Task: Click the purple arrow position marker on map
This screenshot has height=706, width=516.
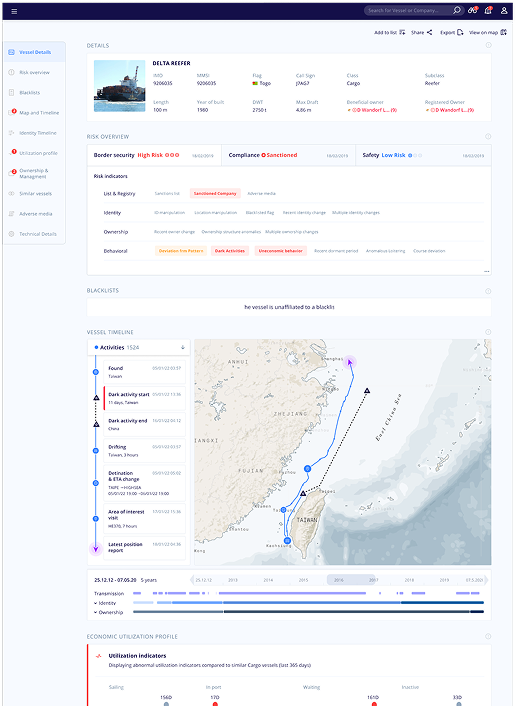Action: 350,362
